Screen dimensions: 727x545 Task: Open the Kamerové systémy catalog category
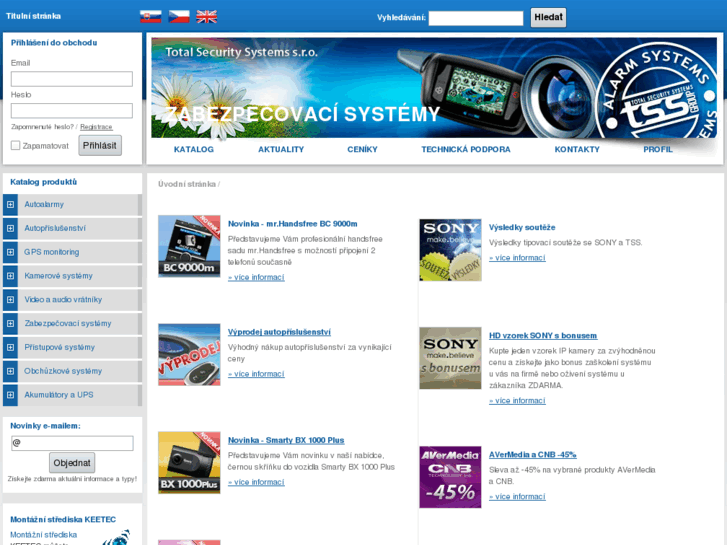click(x=58, y=276)
